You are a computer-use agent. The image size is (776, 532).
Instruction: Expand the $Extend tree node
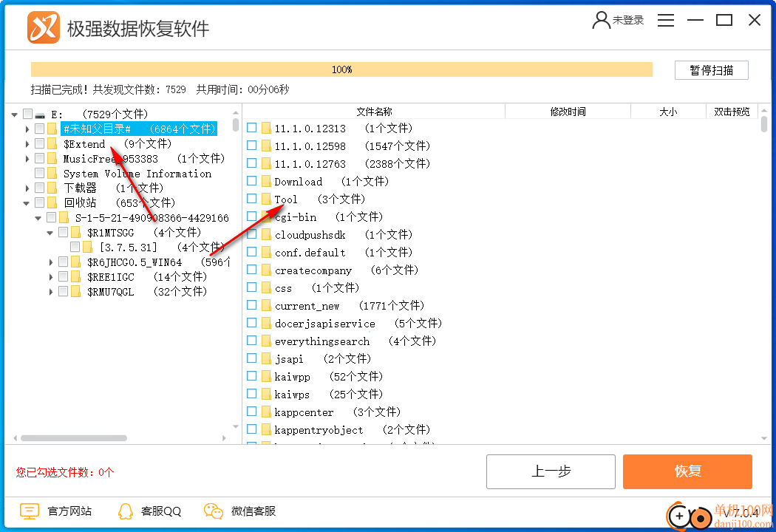point(27,144)
